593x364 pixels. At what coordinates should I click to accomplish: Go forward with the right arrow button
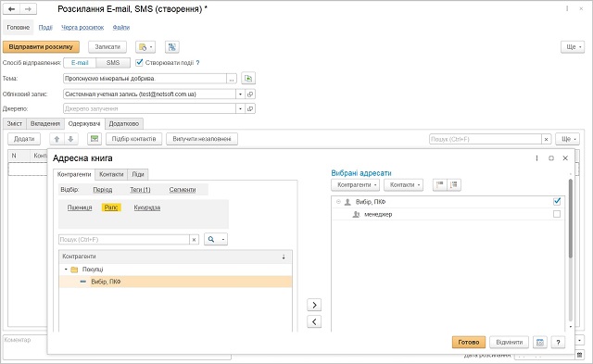[29, 8]
